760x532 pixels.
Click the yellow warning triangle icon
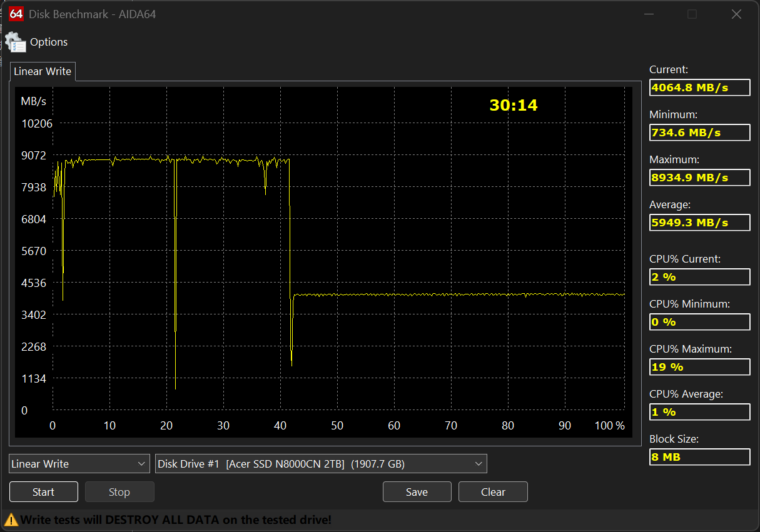[x=11, y=519]
